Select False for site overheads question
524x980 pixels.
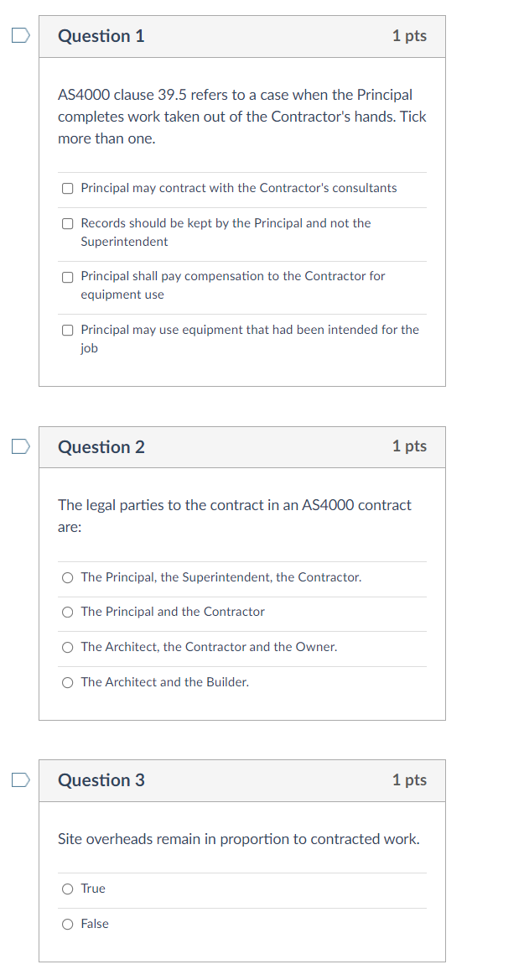tap(67, 924)
